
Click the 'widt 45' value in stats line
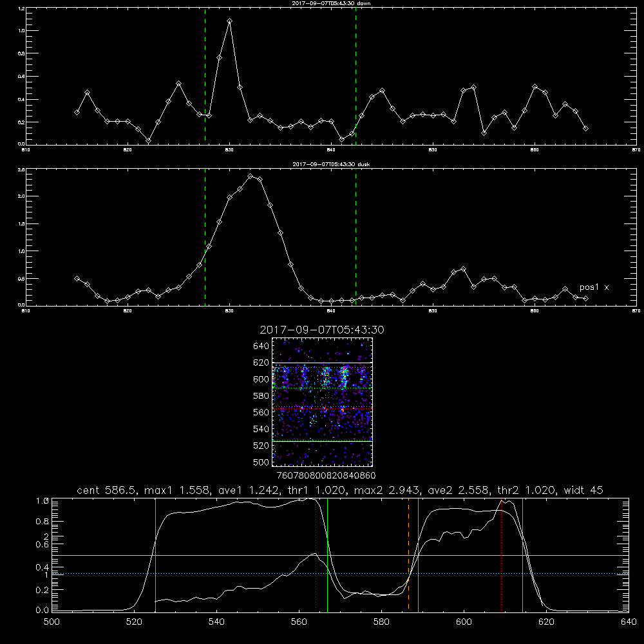tap(583, 490)
